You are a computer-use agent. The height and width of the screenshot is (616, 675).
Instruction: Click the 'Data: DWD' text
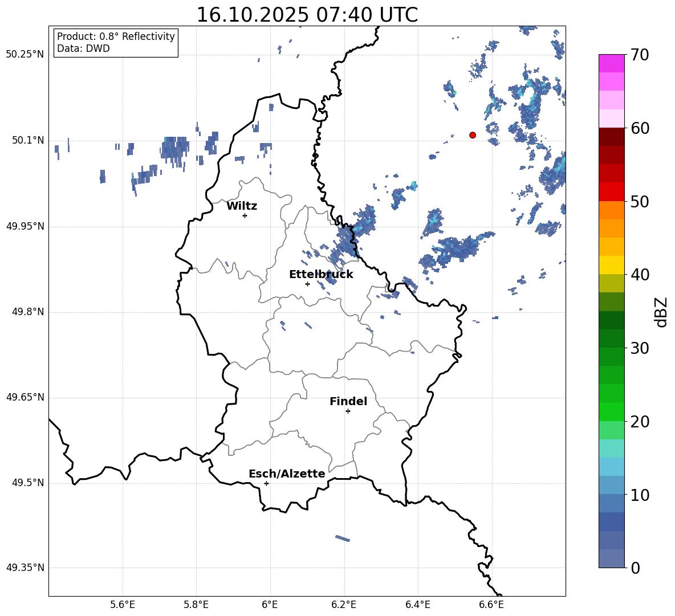(x=83, y=48)
